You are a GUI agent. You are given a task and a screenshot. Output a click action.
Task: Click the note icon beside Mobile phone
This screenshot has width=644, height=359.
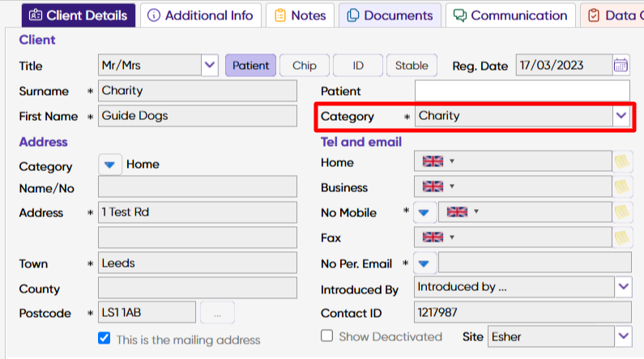tap(622, 212)
